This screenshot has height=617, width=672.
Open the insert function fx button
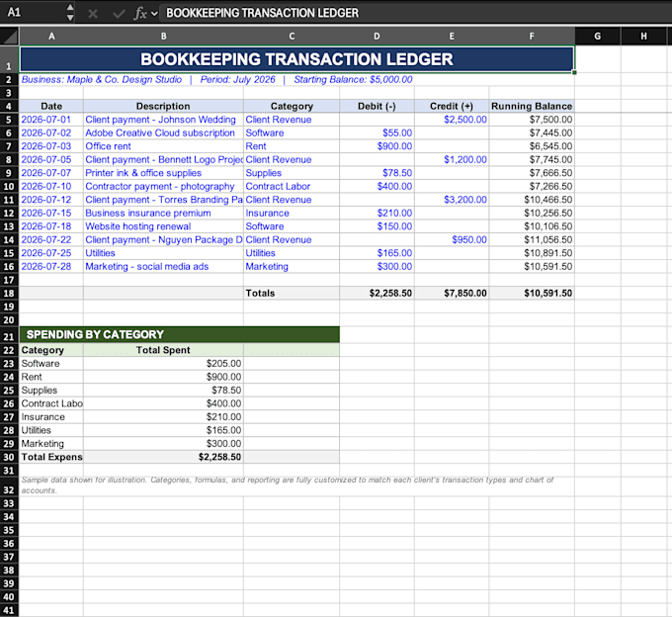140,13
